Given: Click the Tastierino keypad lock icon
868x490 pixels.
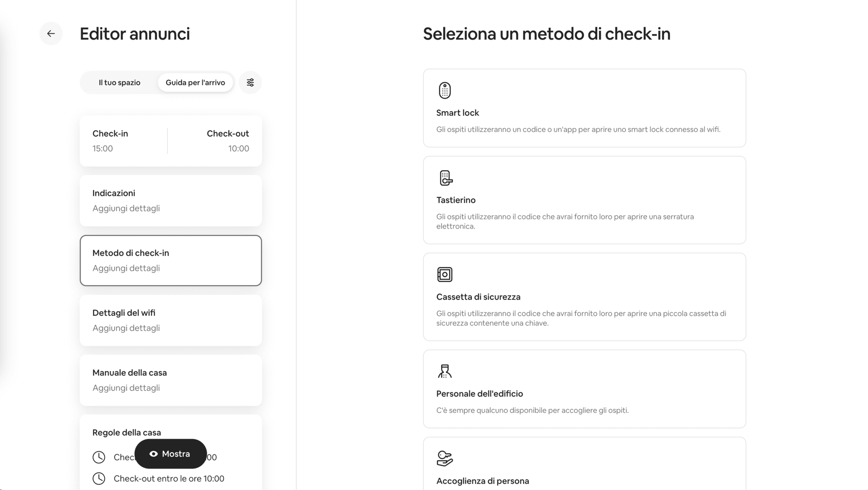Looking at the screenshot, I should coord(445,178).
